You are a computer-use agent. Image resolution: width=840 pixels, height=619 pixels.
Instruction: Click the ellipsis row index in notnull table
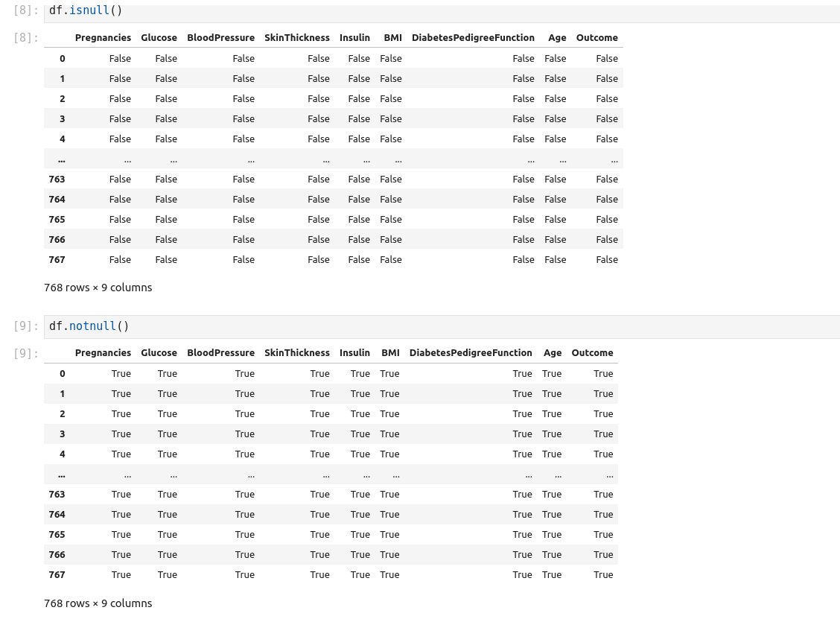61,474
